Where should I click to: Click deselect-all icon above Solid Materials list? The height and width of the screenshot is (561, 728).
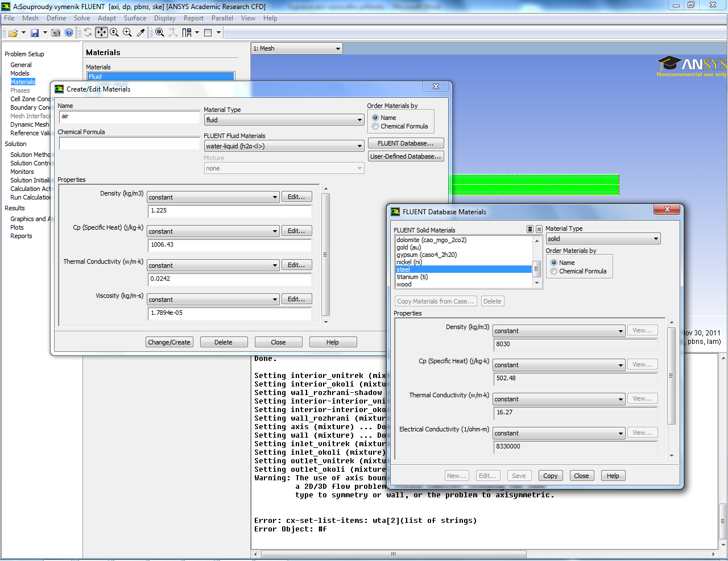click(x=539, y=229)
